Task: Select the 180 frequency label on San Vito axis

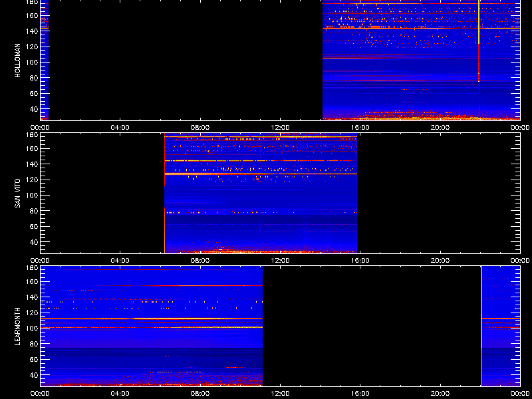Action: (x=33, y=135)
